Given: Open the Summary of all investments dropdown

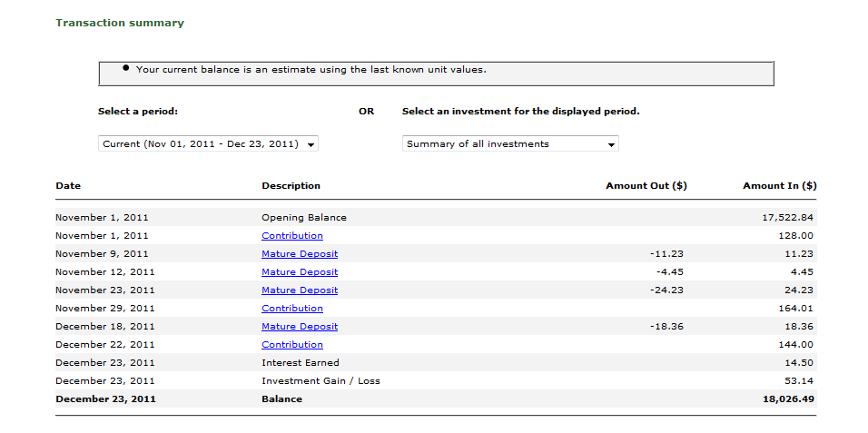Looking at the screenshot, I should pos(510,144).
